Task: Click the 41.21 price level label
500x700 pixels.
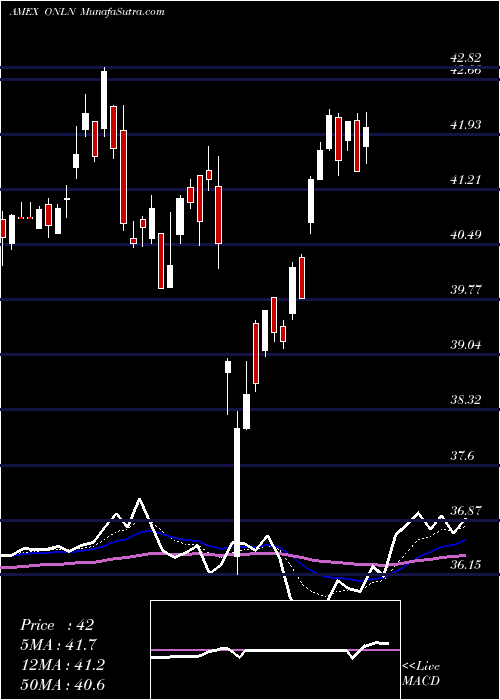Action: pos(466,180)
